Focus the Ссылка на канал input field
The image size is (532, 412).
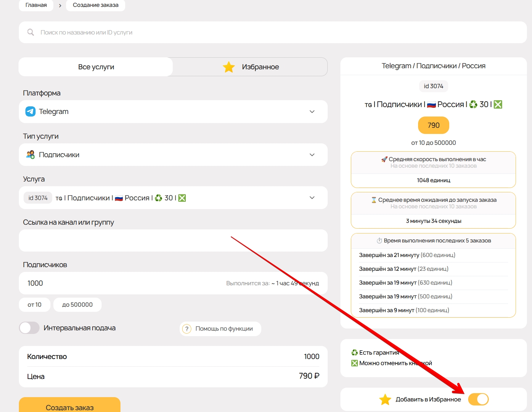tap(173, 241)
